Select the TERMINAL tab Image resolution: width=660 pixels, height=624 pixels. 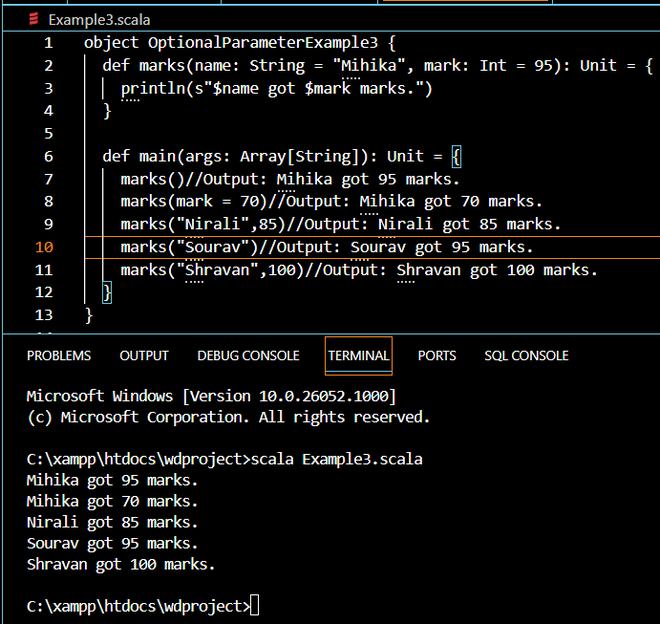point(359,356)
